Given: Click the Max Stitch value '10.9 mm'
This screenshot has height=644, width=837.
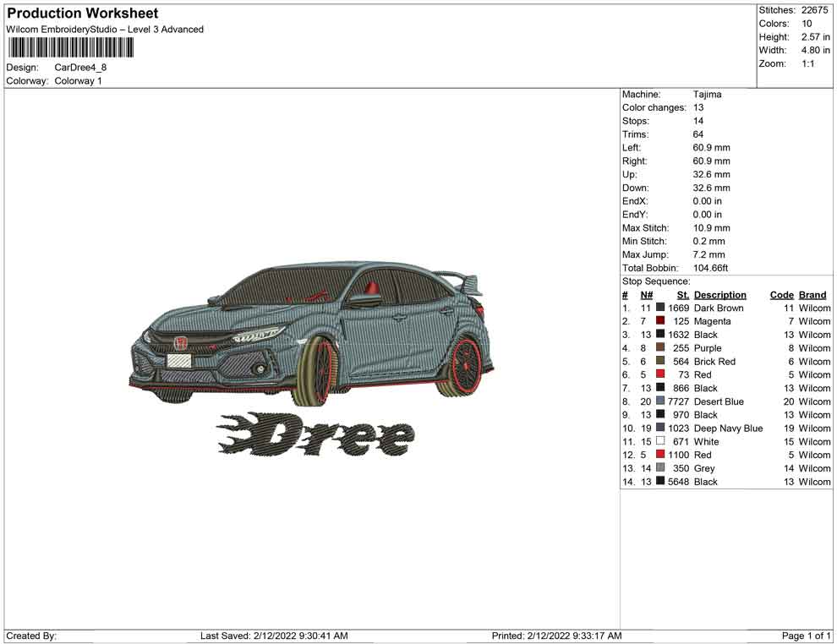Looking at the screenshot, I should point(712,228).
